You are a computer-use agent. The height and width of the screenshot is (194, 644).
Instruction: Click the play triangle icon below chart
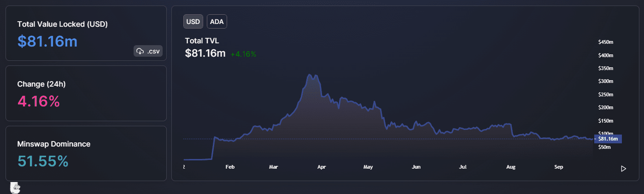pos(623,169)
